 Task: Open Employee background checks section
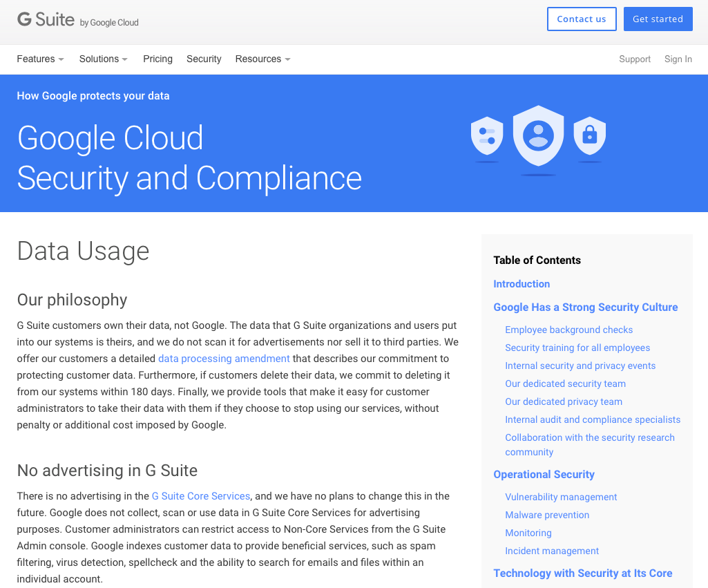click(568, 330)
